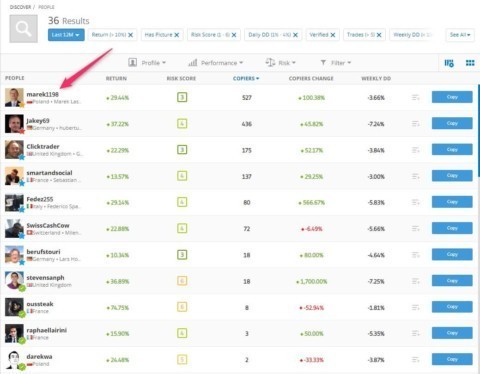Open the See All filters dropdown
This screenshot has height=374, width=480.
(x=460, y=35)
